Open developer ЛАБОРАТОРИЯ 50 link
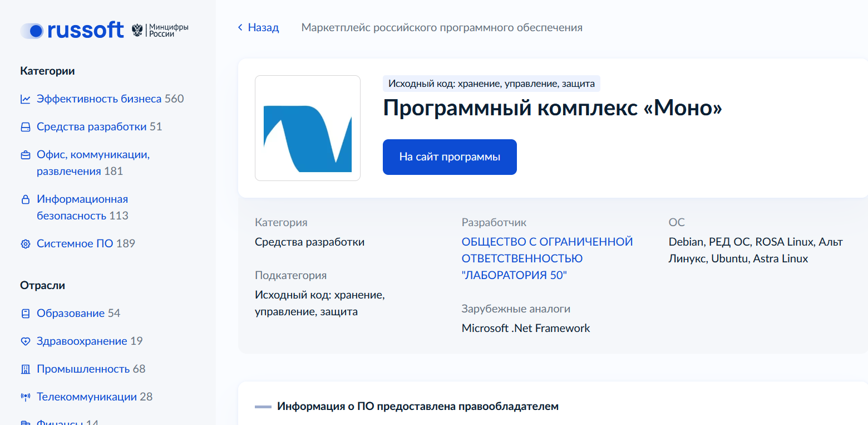868x425 pixels. click(x=548, y=258)
